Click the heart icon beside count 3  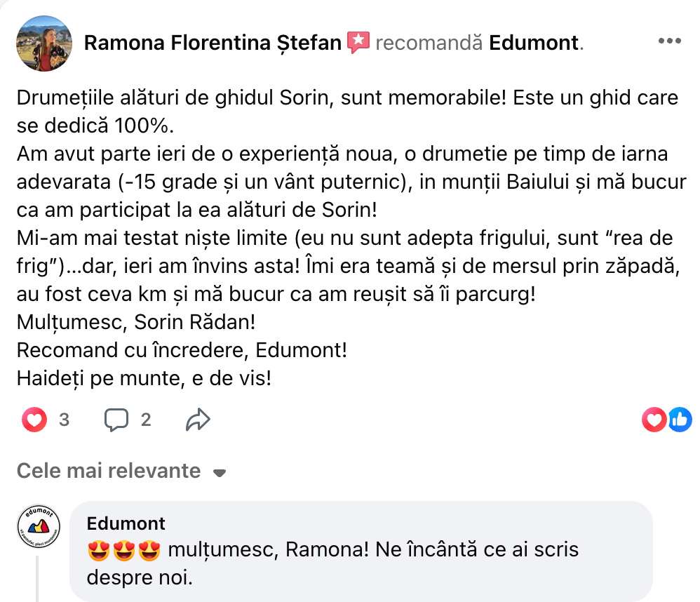click(x=34, y=420)
